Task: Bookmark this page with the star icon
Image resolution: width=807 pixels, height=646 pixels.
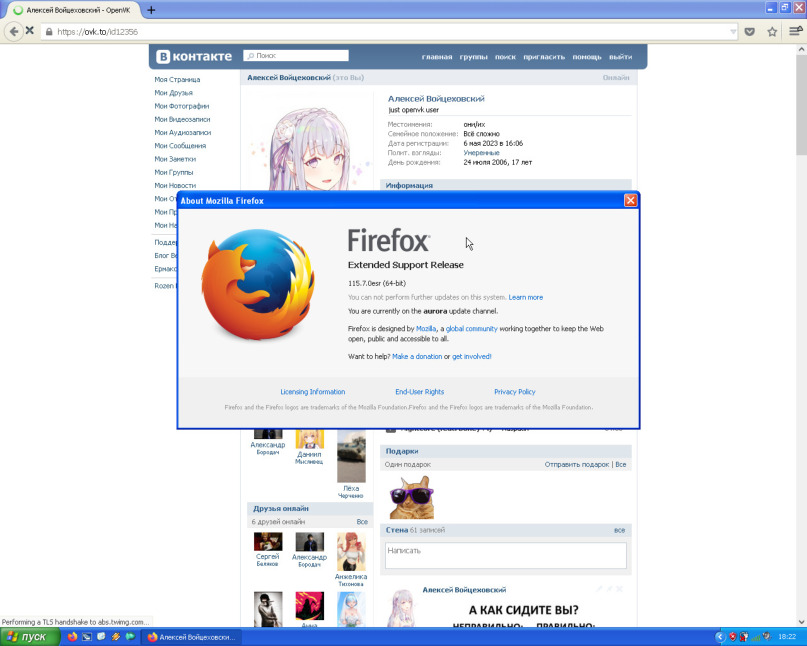Action: (x=772, y=32)
